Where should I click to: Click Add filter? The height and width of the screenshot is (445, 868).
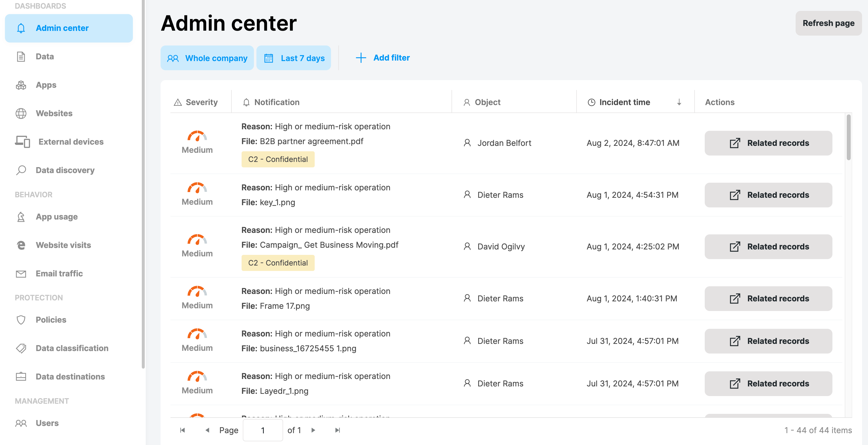coord(383,58)
